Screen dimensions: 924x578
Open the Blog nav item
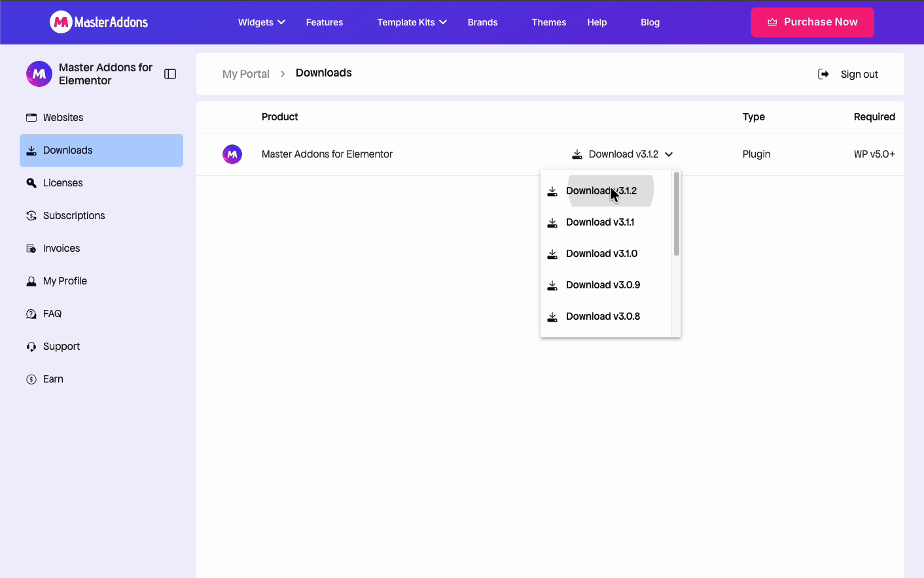pyautogui.click(x=650, y=22)
